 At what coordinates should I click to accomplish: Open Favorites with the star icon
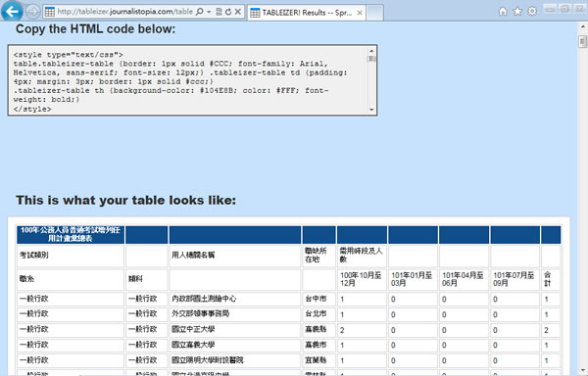pos(517,12)
